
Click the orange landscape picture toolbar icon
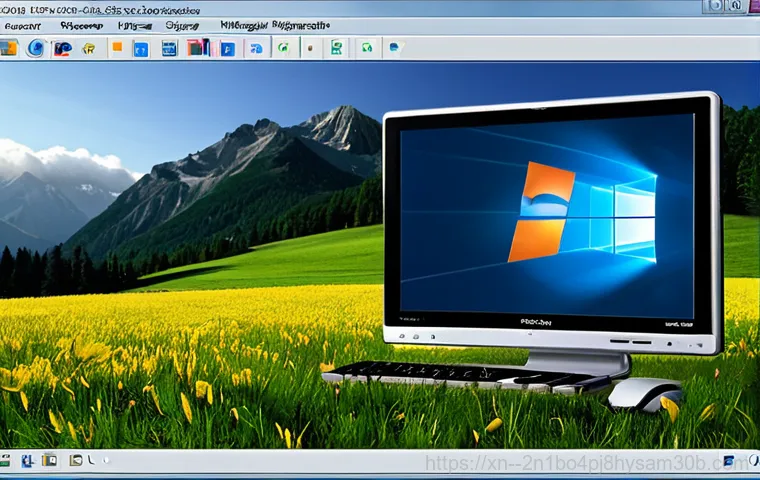[8, 48]
